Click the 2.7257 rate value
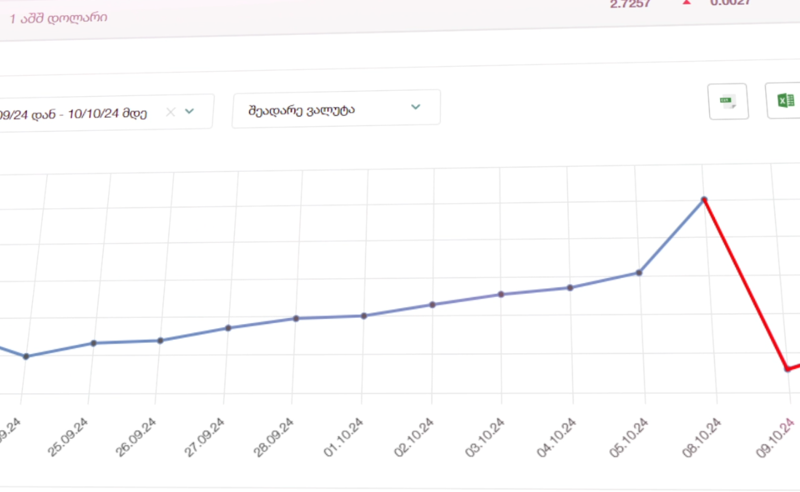The image size is (800, 492). click(630, 4)
